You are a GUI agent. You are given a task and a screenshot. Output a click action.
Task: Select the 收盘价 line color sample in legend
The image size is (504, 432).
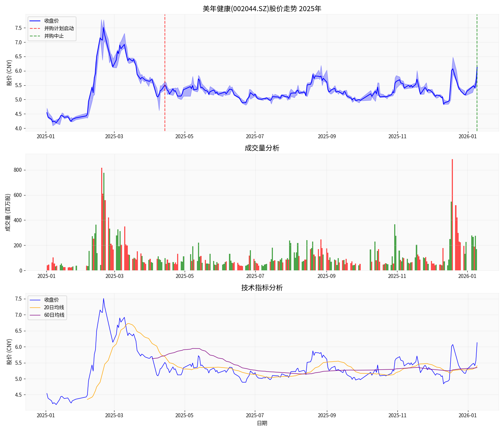click(35, 21)
